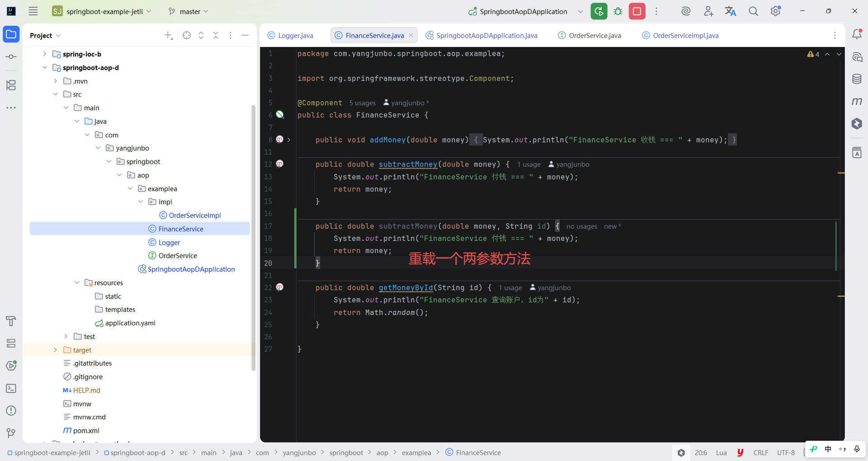Click the Translate icon in toolbar

point(731,11)
